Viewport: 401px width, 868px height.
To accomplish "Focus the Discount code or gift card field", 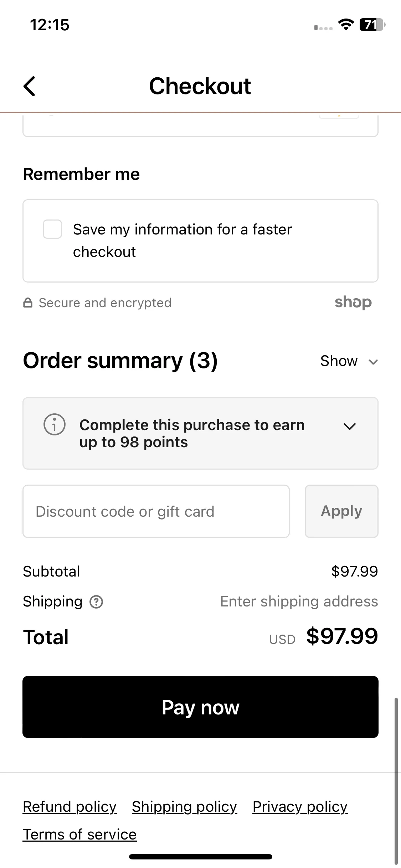I will tap(156, 511).
